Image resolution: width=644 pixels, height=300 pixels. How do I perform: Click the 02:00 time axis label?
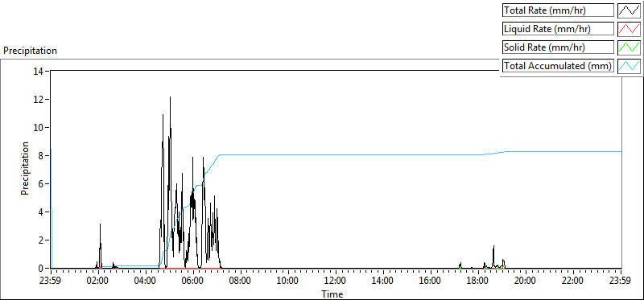click(x=98, y=282)
